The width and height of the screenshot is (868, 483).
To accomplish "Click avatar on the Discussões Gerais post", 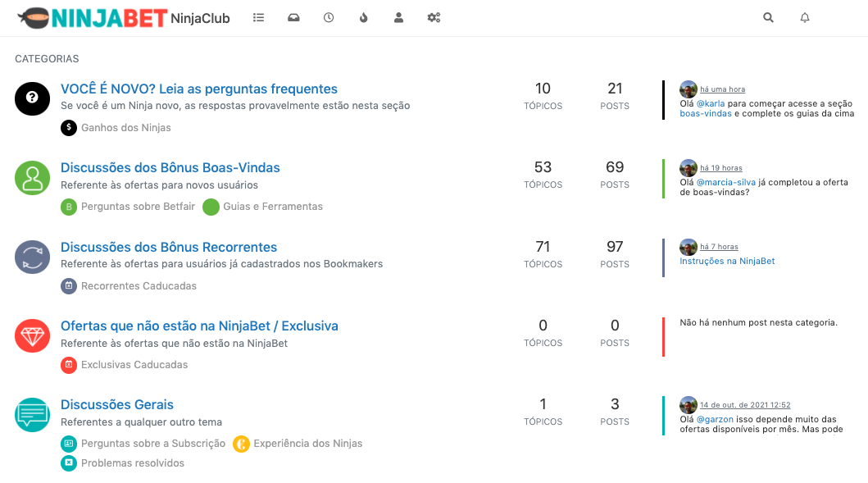I will pos(688,405).
